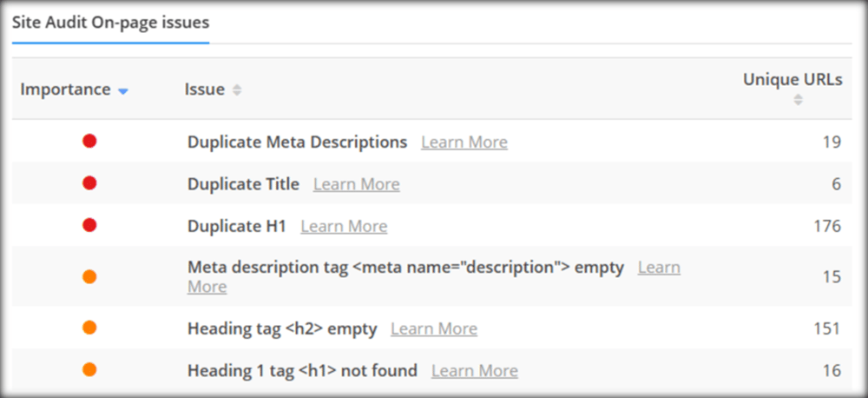Screen dimensions: 868x398
Task: Click the red importance dot for Duplicate Meta Descriptions
Action: pyautogui.click(x=89, y=142)
